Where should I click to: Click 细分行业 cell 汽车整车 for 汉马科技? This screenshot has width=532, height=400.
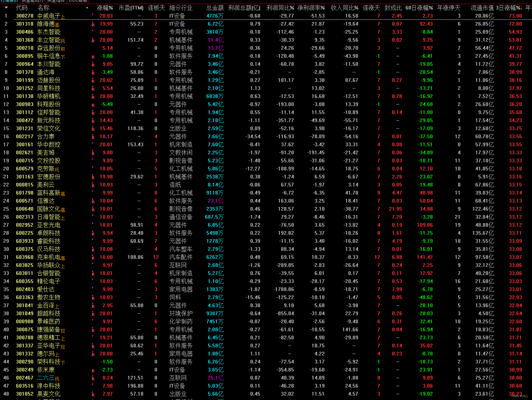pos(181,249)
